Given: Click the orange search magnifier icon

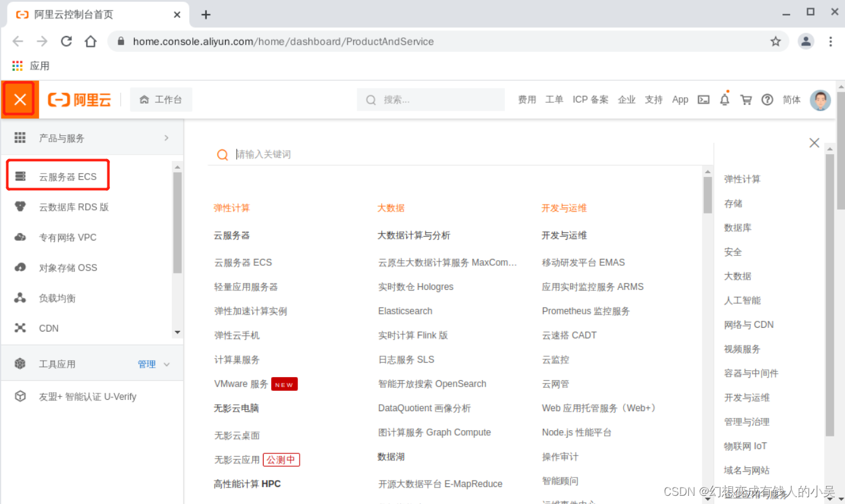Looking at the screenshot, I should click(222, 155).
